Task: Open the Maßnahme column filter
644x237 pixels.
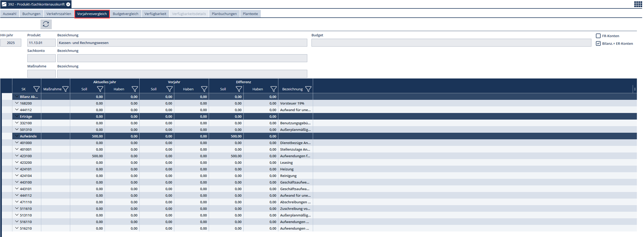Action: (65, 89)
